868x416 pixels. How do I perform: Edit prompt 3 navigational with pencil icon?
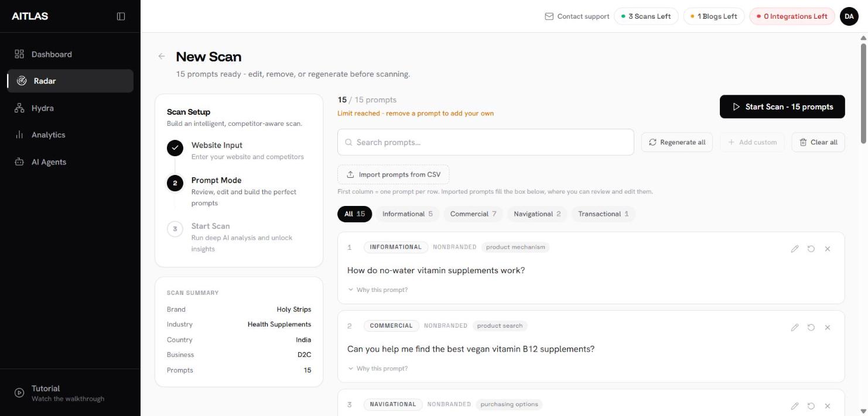pyautogui.click(x=795, y=406)
